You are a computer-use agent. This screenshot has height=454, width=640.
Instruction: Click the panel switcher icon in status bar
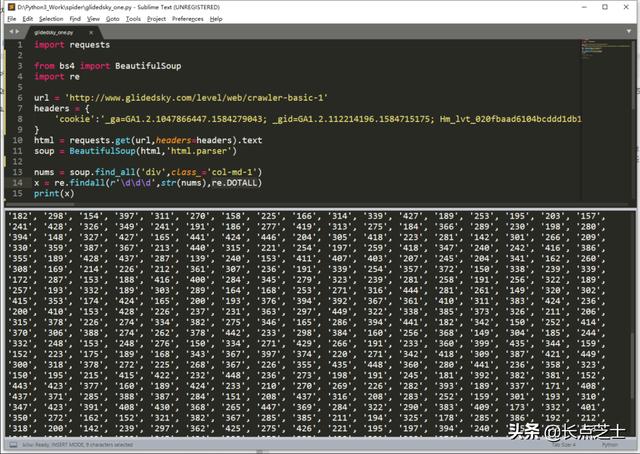pyautogui.click(x=13, y=445)
